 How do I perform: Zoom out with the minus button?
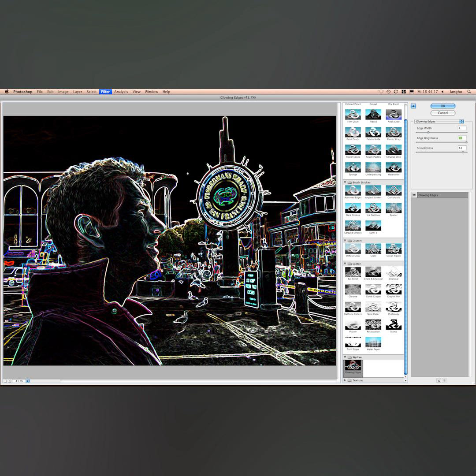[5, 381]
